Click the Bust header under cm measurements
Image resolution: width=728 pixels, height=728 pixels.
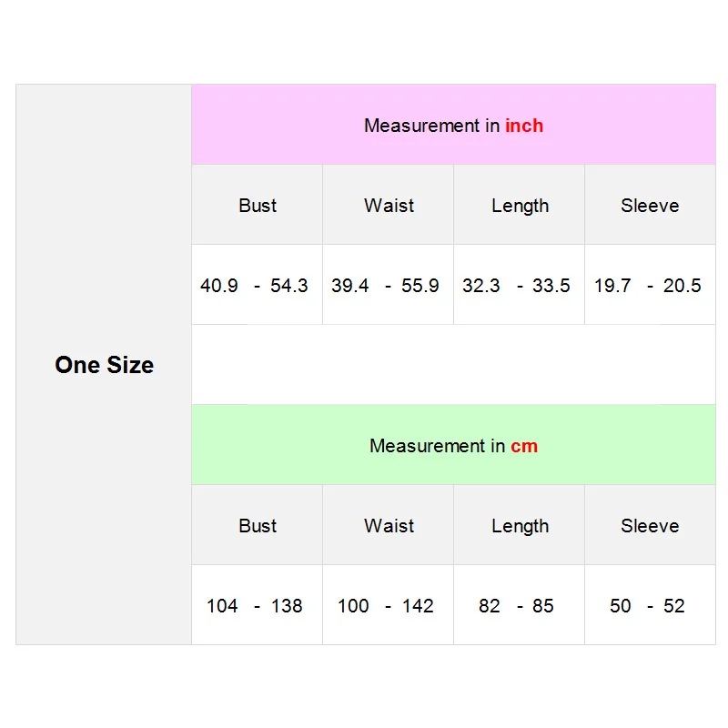258,526
